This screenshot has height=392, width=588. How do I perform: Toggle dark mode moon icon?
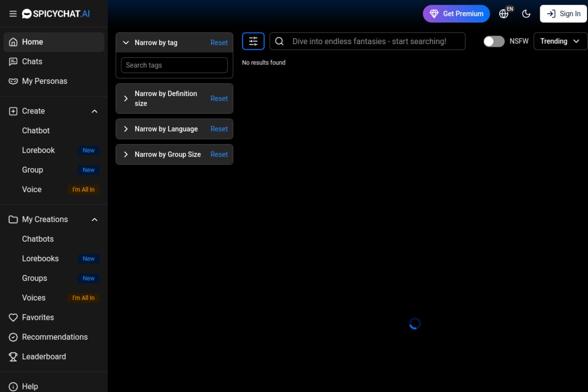click(x=526, y=14)
